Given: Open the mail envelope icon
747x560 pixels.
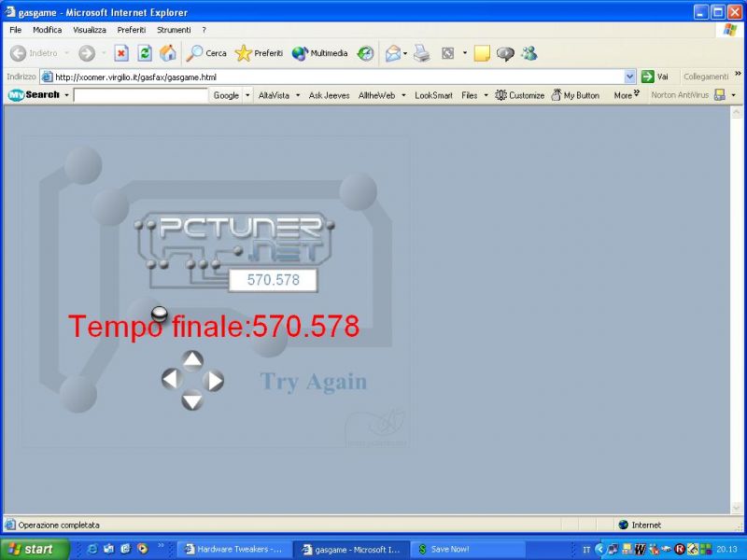Looking at the screenshot, I should (393, 53).
